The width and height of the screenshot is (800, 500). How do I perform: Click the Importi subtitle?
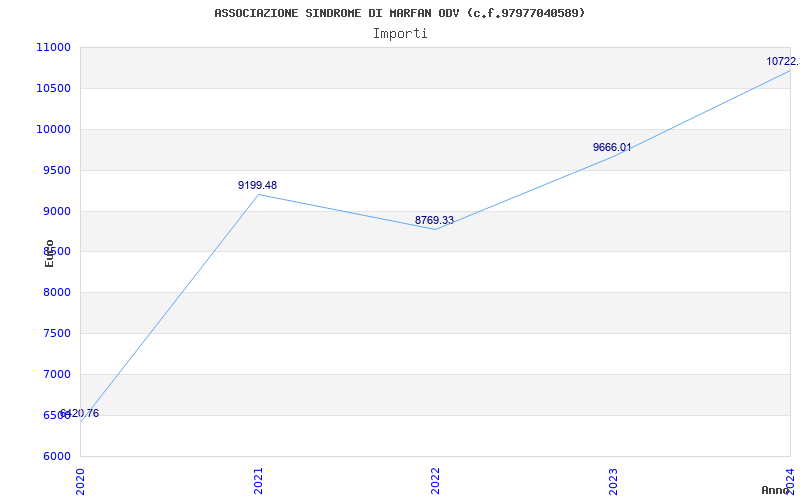click(x=400, y=34)
